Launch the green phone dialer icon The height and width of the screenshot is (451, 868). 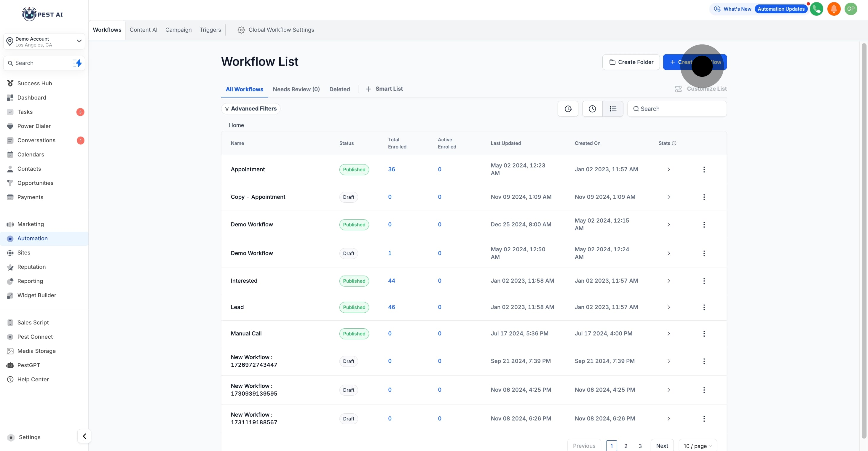click(816, 9)
